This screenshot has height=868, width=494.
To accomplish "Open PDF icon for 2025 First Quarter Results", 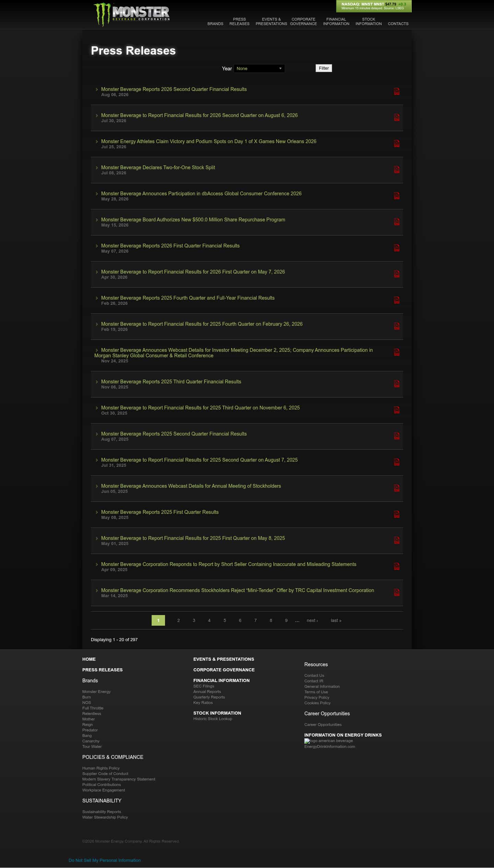I will tap(397, 514).
